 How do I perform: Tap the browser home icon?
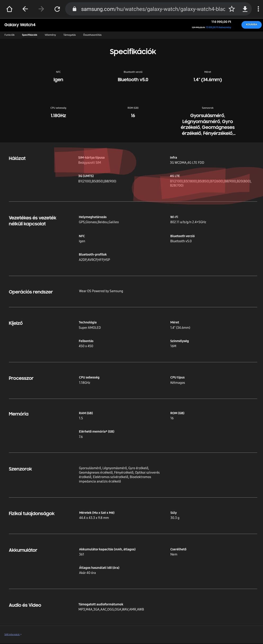click(9, 9)
